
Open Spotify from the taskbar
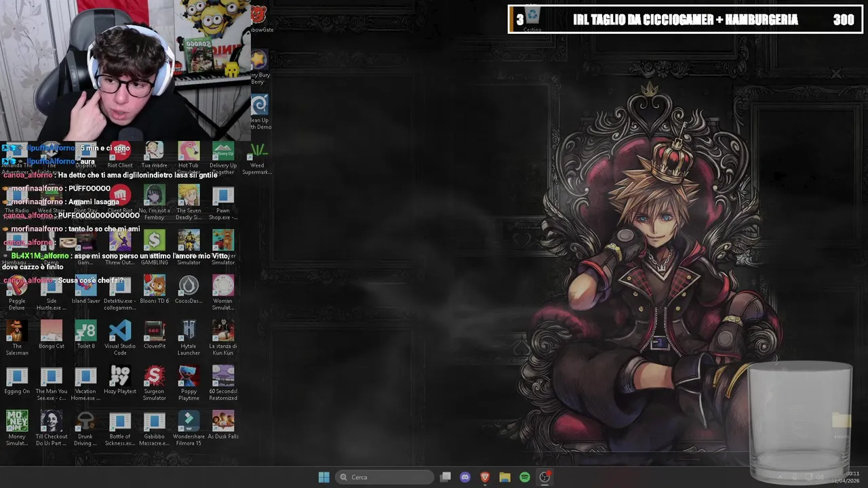(x=525, y=477)
